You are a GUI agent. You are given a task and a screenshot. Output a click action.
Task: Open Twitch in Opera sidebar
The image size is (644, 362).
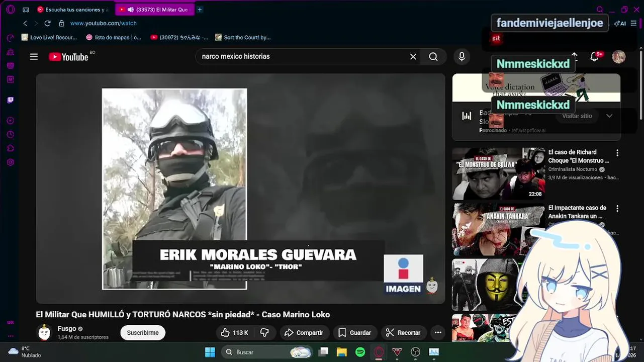[10, 100]
